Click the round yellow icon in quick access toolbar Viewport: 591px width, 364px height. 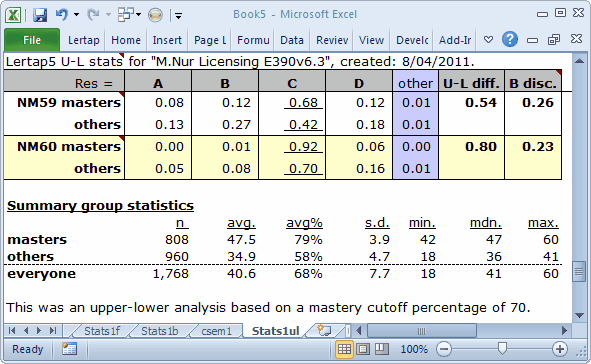tap(155, 15)
